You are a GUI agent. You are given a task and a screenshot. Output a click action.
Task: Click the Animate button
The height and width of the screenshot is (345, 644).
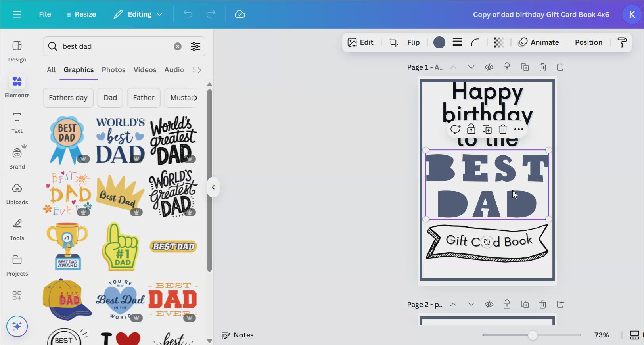click(x=539, y=42)
